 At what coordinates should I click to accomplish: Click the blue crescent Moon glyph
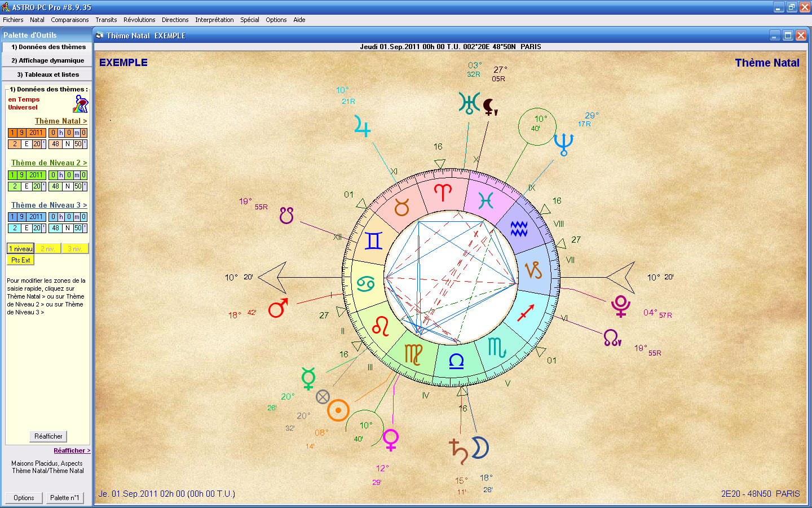click(480, 448)
